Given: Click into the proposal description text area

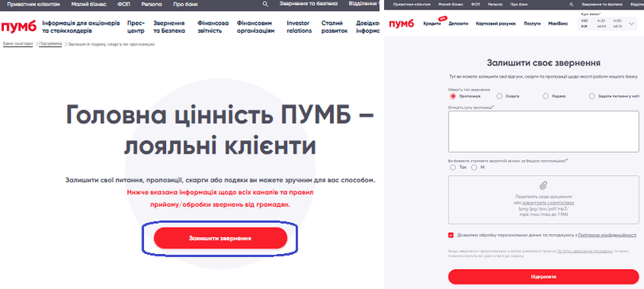Looking at the screenshot, I should click(543, 131).
